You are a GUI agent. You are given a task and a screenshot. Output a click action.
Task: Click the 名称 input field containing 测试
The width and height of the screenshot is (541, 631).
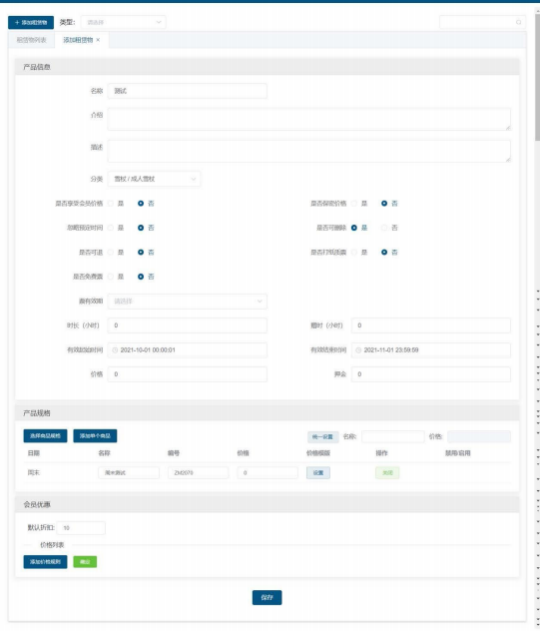187,91
